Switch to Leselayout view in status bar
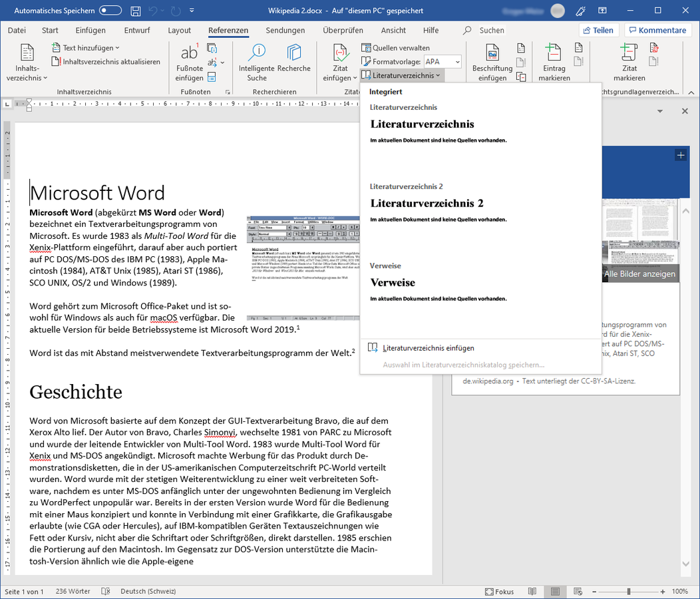 [x=532, y=592]
